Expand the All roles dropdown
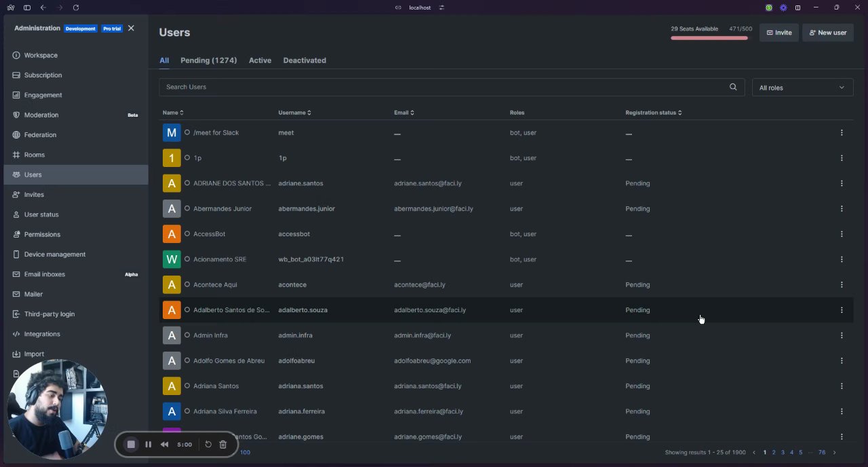The height and width of the screenshot is (467, 868). [x=802, y=88]
